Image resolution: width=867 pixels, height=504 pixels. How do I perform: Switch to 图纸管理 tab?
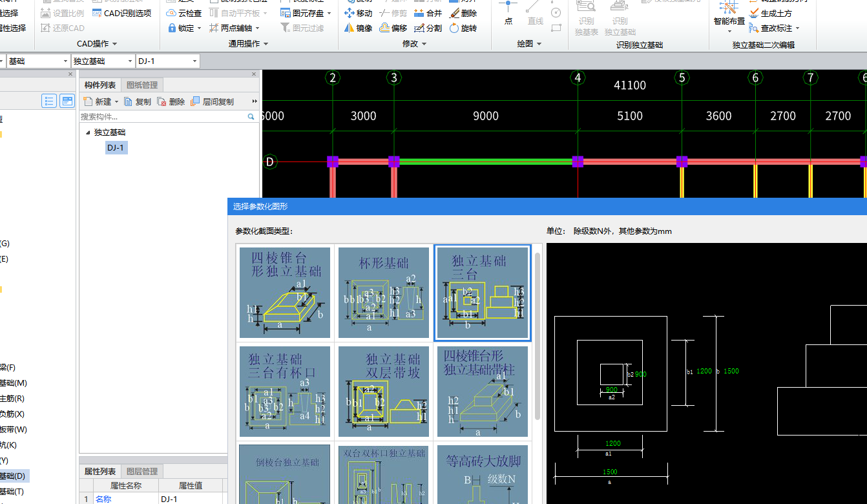[141, 85]
